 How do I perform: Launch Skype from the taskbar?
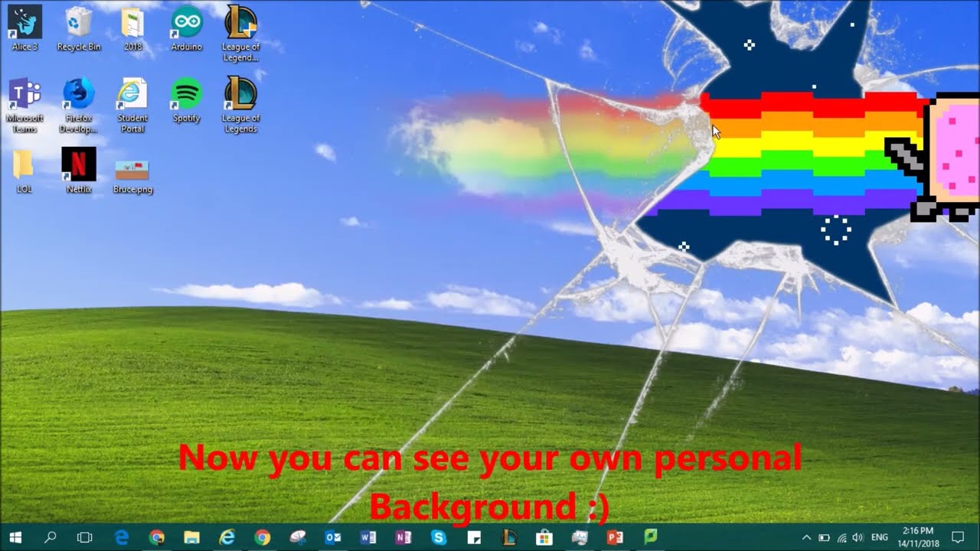pyautogui.click(x=439, y=537)
